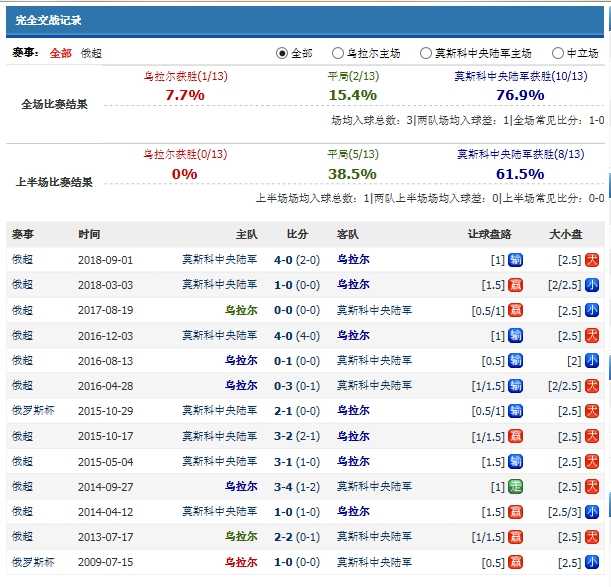
Task: Click the 赢 handicap icon in 2013-07-17 row
Action: pos(515,537)
